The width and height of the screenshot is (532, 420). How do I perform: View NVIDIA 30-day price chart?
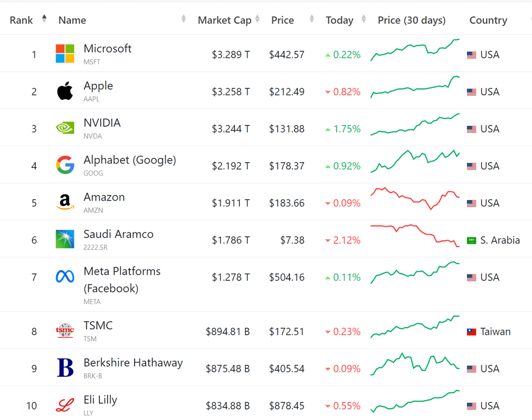click(415, 125)
